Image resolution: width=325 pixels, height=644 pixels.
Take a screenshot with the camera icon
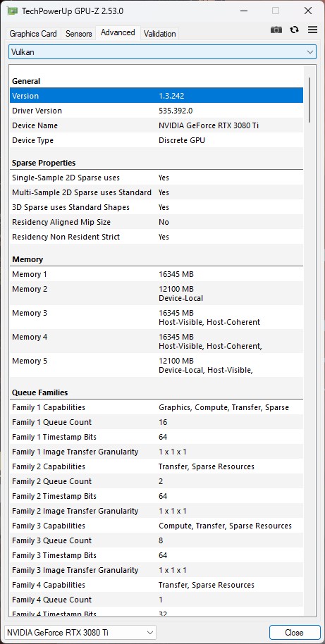tap(276, 30)
